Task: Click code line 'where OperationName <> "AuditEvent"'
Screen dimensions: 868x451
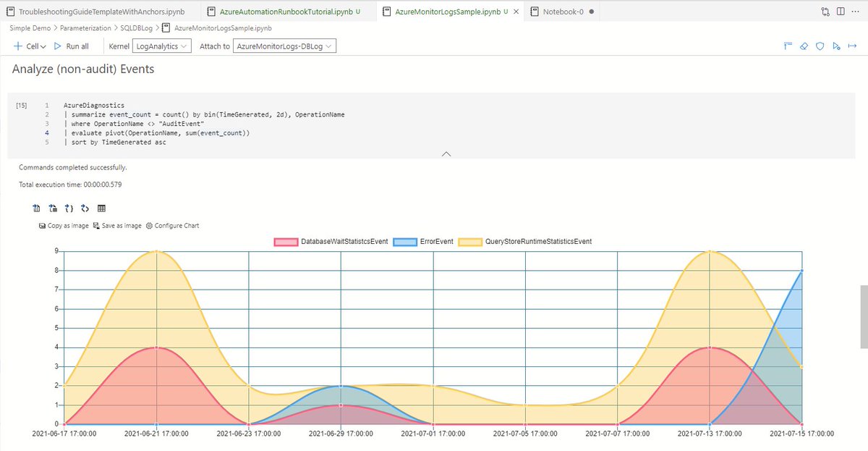Action: [134, 125]
